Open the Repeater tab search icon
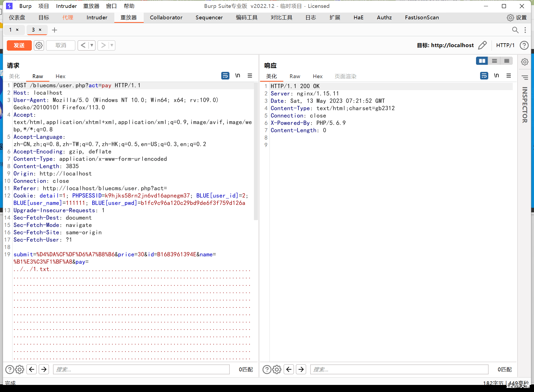The height and width of the screenshot is (392, 534). coord(515,30)
